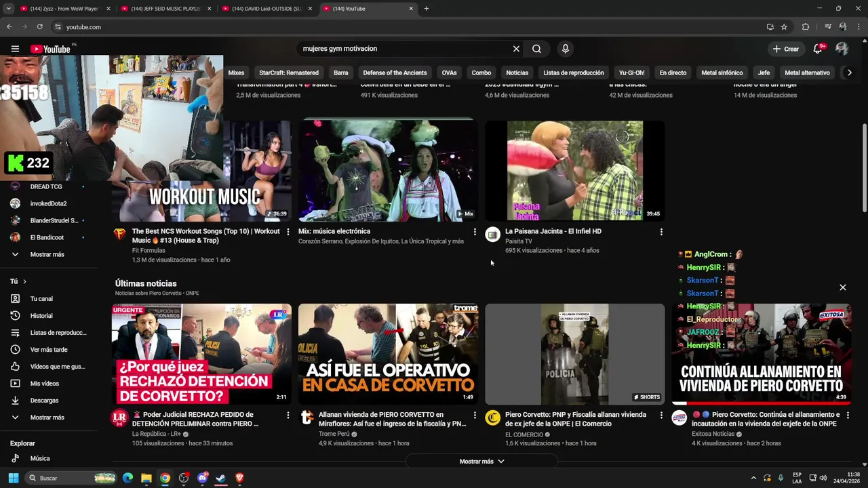The image size is (868, 488).
Task: Select the Listas de reproducción chip
Action: point(574,73)
